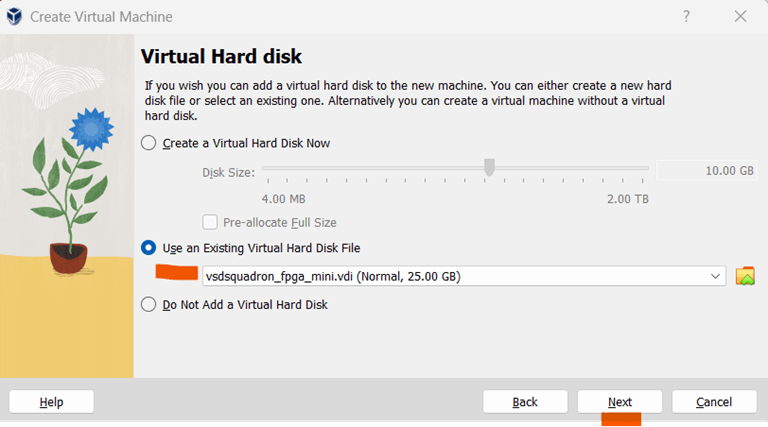Select Create a Virtual Hard Disk Now
The width and height of the screenshot is (768, 427).
click(149, 143)
